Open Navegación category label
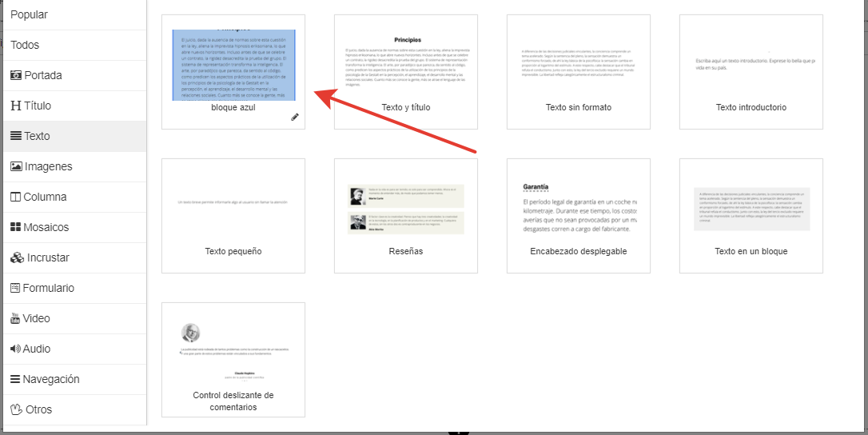Viewport: 868px width, 435px height. click(51, 380)
